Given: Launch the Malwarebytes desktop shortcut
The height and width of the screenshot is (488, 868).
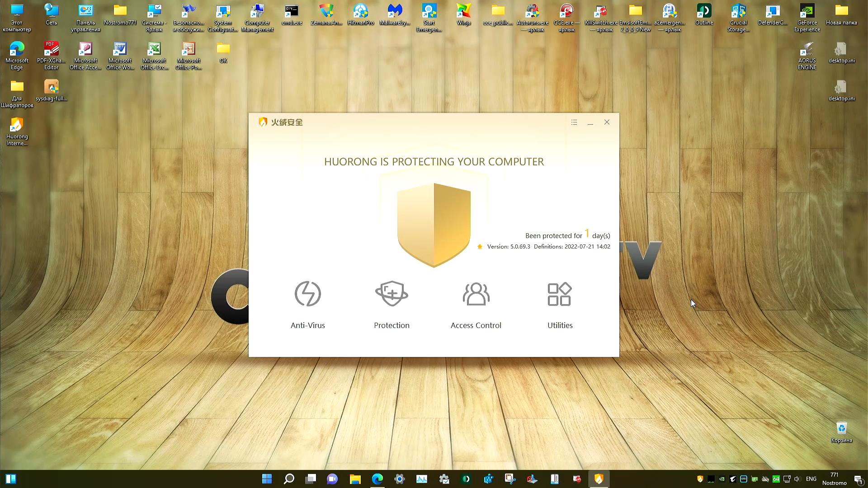Looking at the screenshot, I should (395, 14).
